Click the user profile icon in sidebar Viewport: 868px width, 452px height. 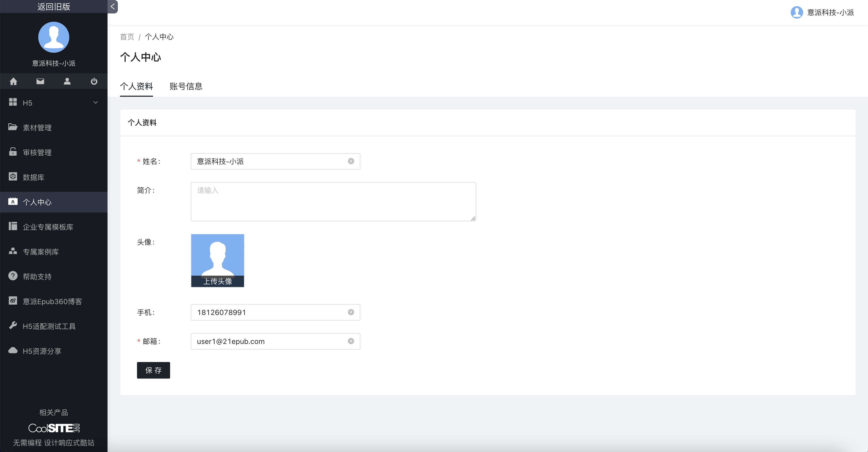[x=67, y=81]
